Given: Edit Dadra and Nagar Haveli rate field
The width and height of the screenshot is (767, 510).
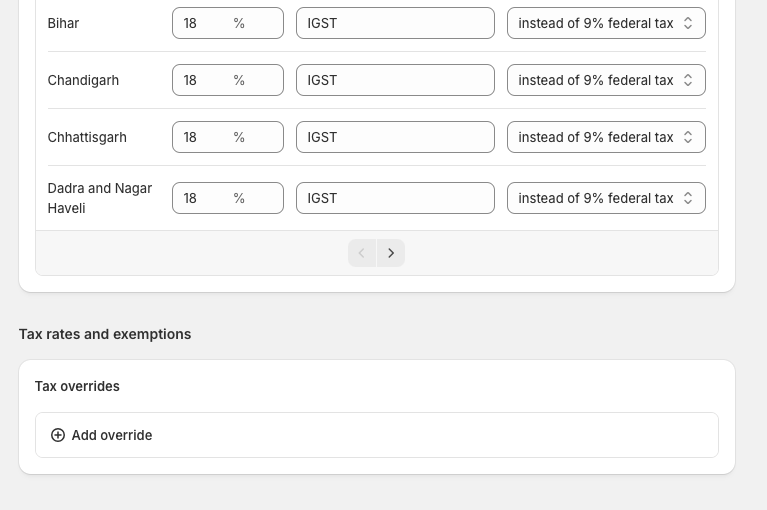Looking at the screenshot, I should pos(205,198).
